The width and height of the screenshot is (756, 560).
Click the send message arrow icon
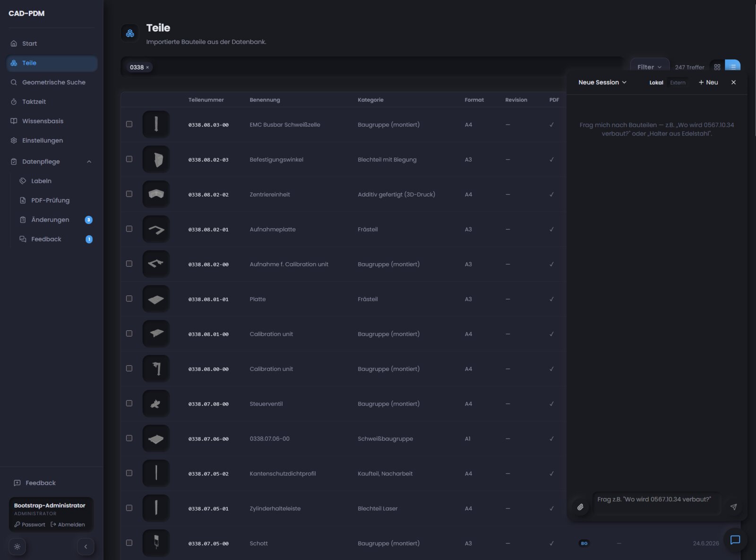pos(734,507)
